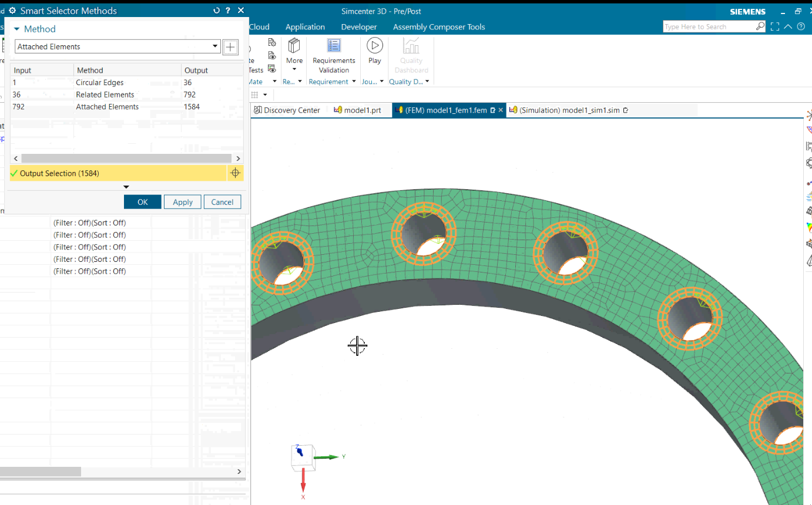Viewport: 812px width, 505px height.
Task: Click the orbit-rings icon in right sidebar
Action: (x=809, y=163)
